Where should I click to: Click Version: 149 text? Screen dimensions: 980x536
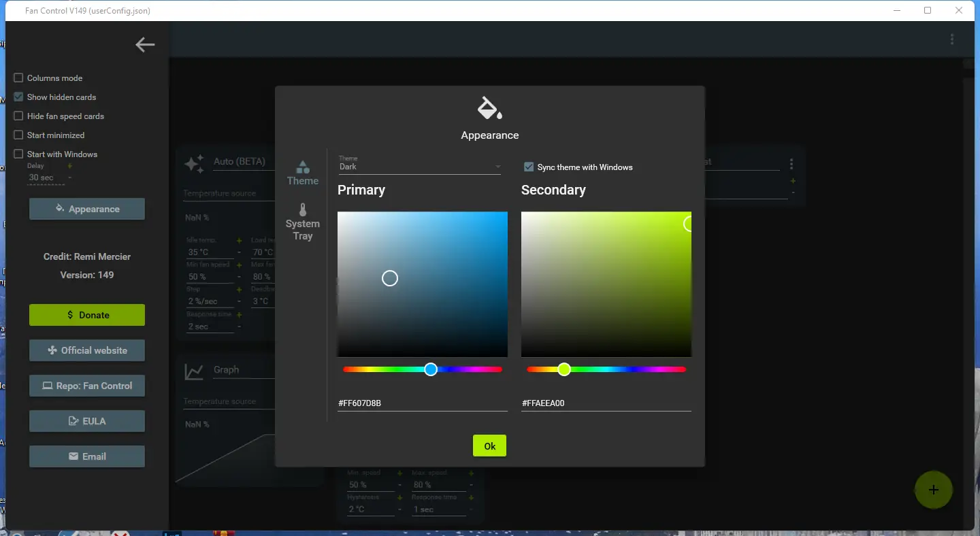[87, 275]
